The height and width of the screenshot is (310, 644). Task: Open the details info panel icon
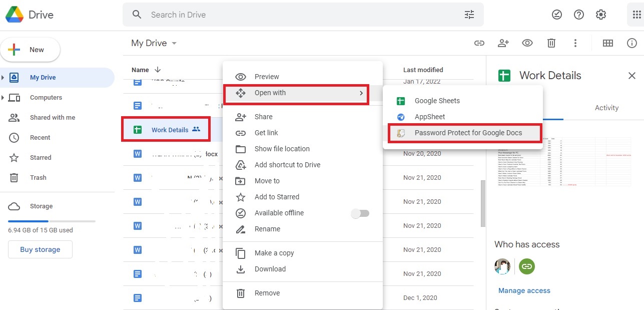[632, 43]
